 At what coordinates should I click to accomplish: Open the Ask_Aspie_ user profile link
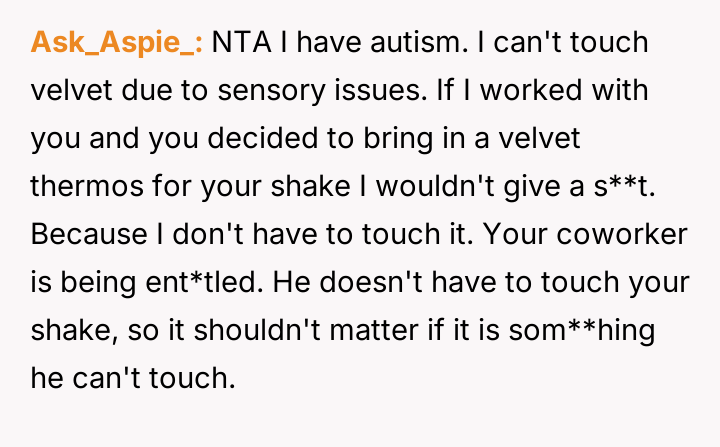[118, 43]
